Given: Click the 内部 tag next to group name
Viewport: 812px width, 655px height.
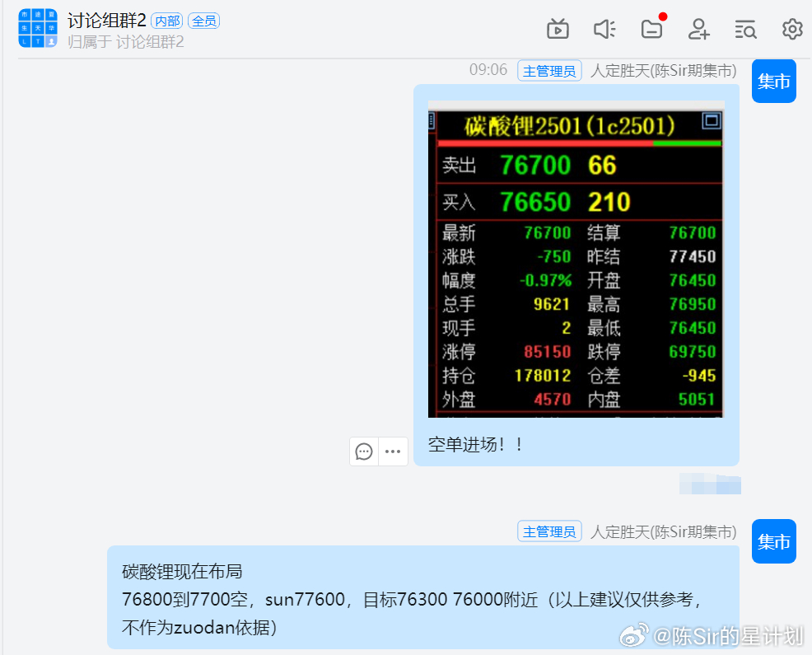Looking at the screenshot, I should (167, 21).
